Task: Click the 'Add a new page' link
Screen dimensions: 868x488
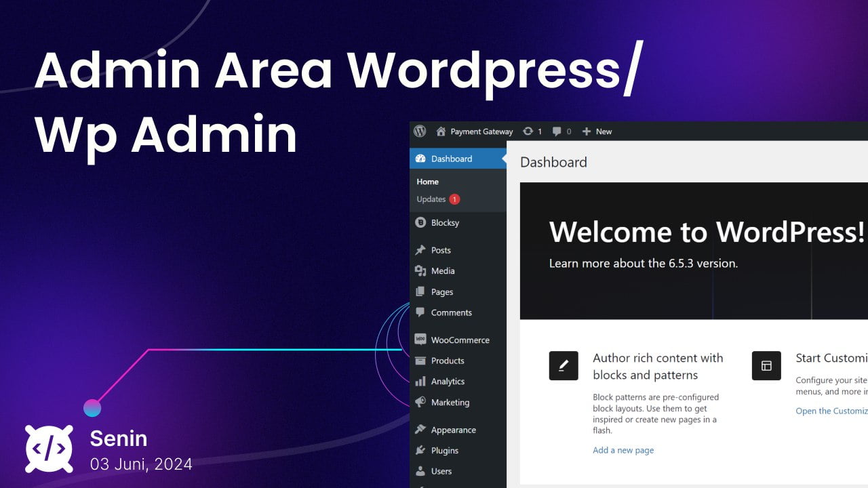Action: (623, 450)
